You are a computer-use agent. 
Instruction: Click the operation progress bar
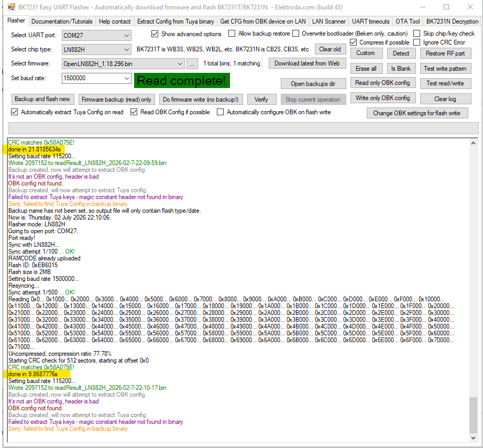point(244,128)
